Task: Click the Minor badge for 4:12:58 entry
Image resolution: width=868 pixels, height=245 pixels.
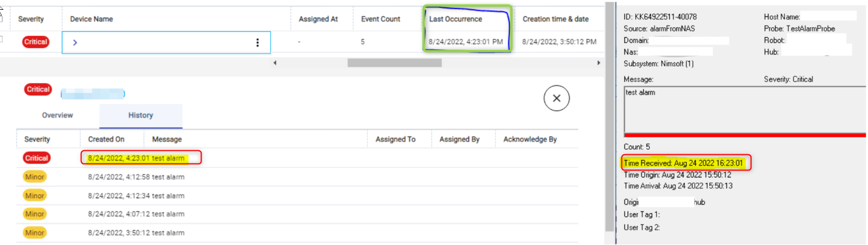Action: click(x=35, y=177)
